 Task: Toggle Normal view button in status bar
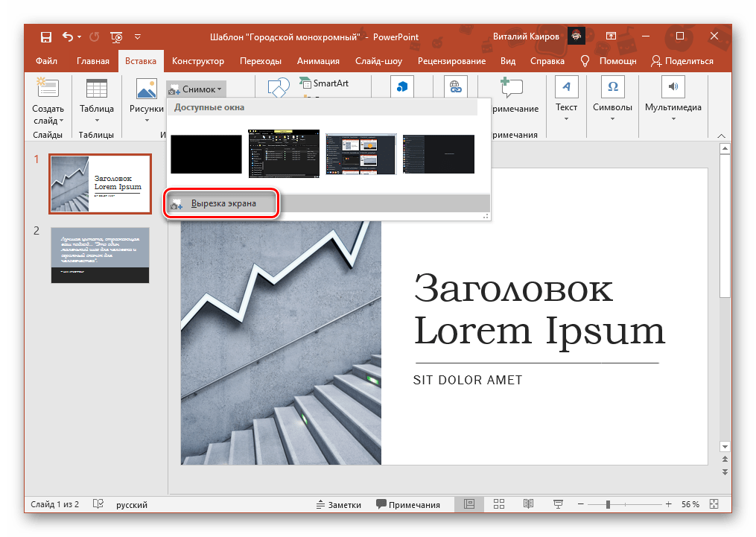point(469,504)
